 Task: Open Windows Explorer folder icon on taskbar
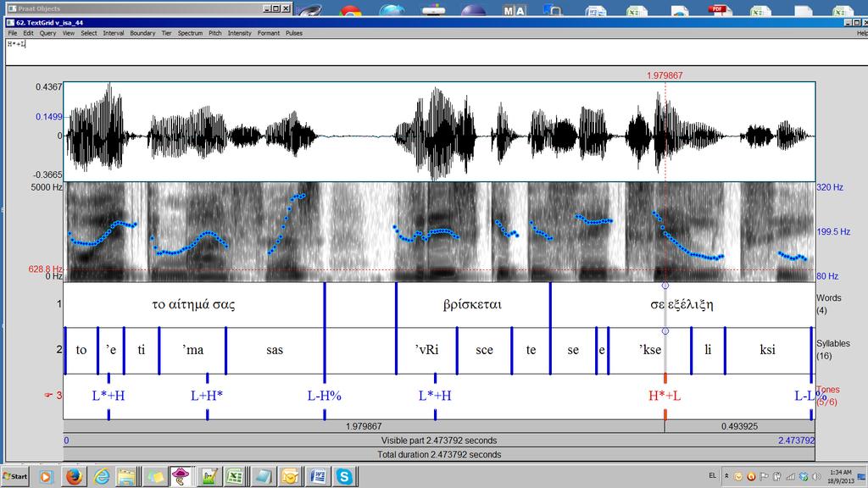point(127,476)
